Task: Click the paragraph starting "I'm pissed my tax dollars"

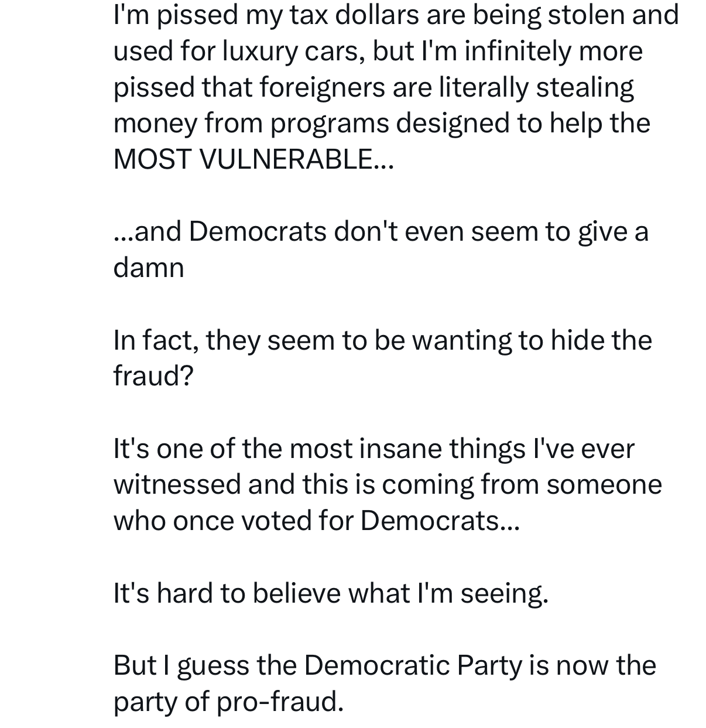Action: click(396, 87)
